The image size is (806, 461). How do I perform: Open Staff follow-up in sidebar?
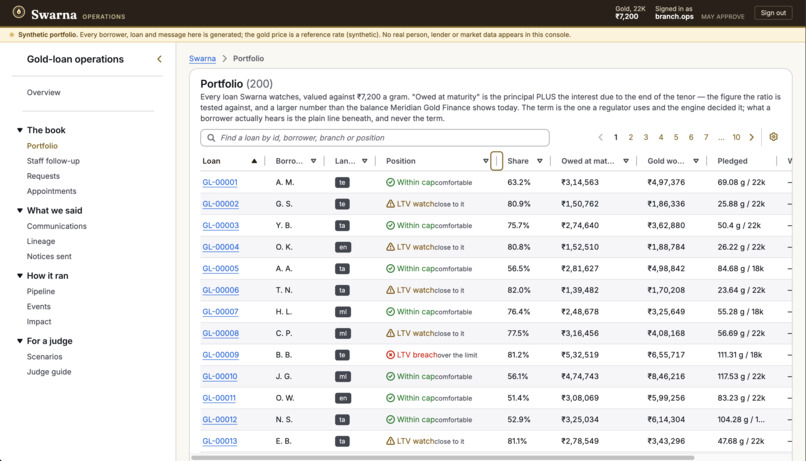pos(53,161)
